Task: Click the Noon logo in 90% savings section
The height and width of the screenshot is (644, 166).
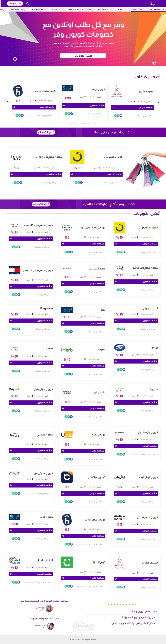Action: tap(77, 157)
